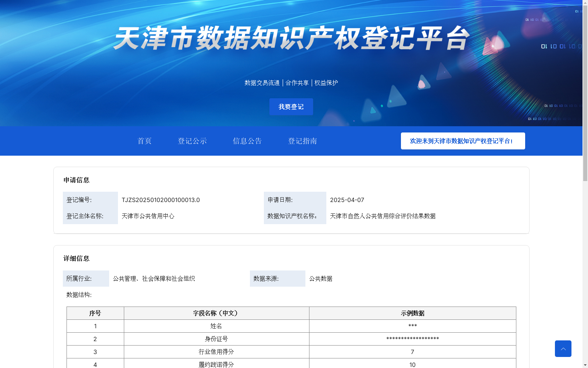Click the 姓名 table cell
588x368 pixels.
216,326
